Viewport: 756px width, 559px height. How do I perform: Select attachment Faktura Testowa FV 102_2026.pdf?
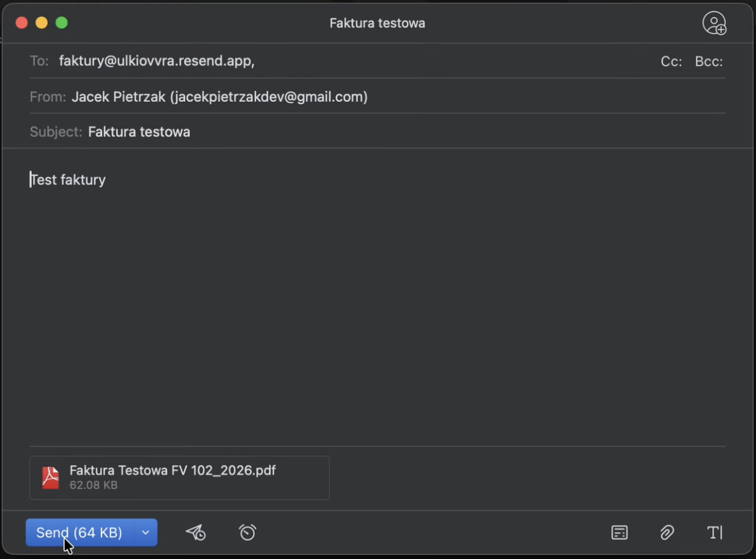[x=179, y=478]
